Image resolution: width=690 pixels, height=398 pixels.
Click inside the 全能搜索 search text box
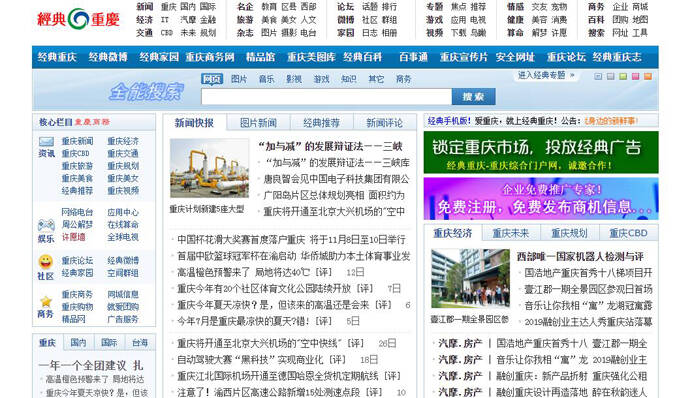pyautogui.click(x=327, y=97)
